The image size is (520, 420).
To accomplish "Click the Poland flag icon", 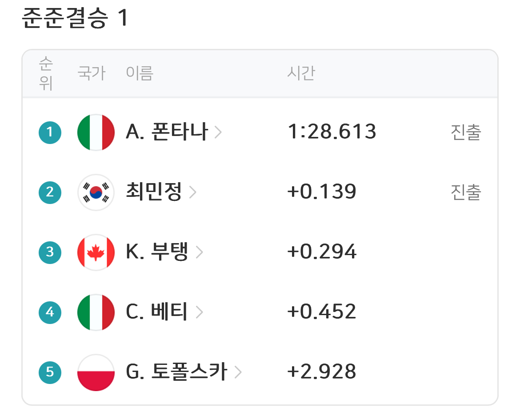I will point(96,372).
